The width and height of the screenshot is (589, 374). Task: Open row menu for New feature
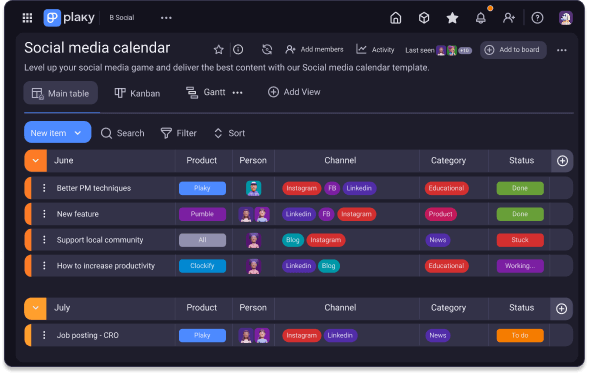[x=44, y=214]
